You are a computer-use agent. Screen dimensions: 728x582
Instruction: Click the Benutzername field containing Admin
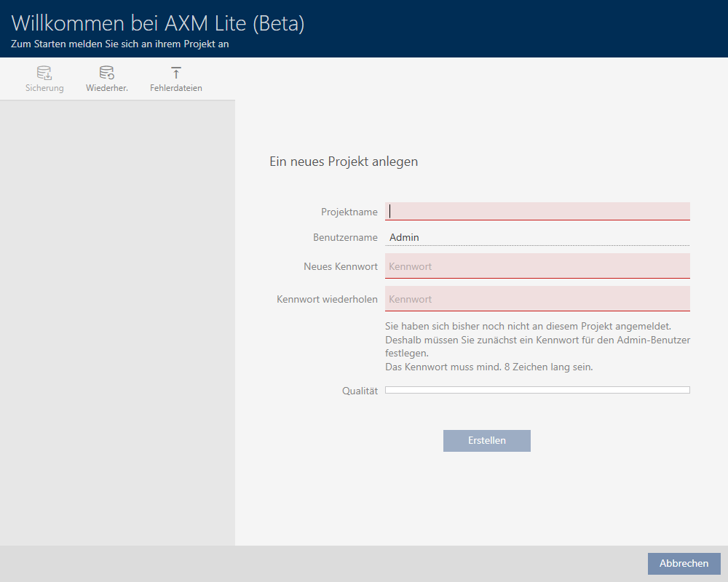coord(537,237)
